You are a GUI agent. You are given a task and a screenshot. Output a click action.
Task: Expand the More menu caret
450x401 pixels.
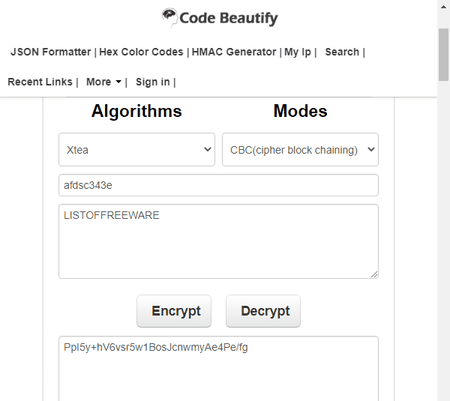(x=118, y=82)
